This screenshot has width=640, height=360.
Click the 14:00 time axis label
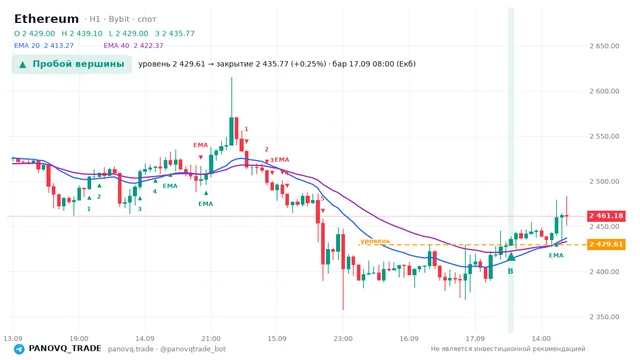tap(541, 338)
